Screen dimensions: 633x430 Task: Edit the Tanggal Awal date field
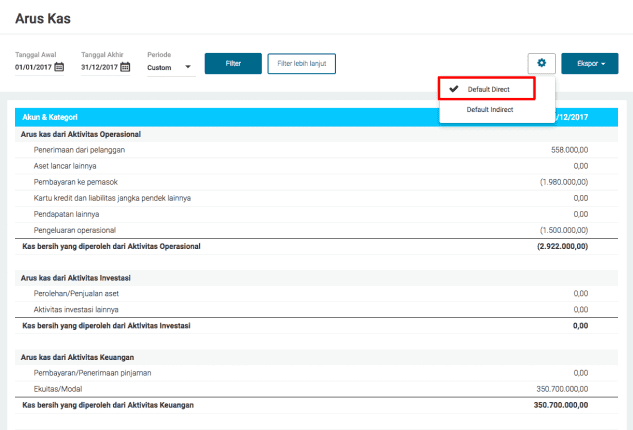point(34,67)
